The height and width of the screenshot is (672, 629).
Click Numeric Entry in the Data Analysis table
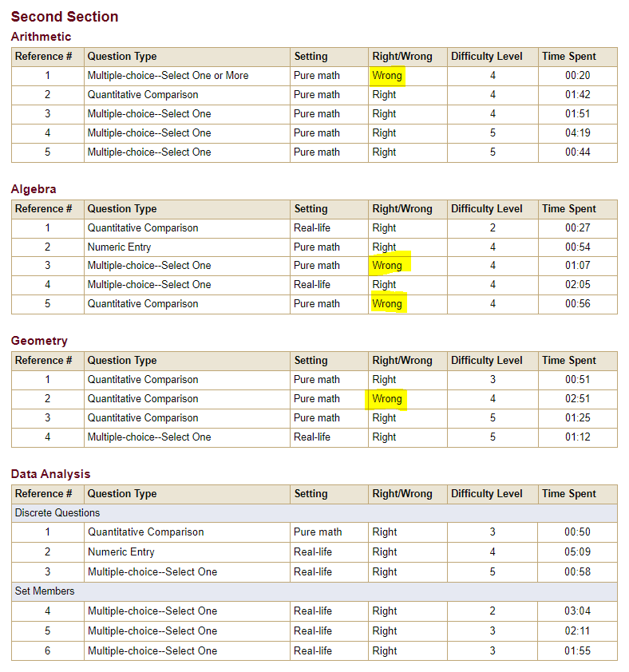(121, 552)
